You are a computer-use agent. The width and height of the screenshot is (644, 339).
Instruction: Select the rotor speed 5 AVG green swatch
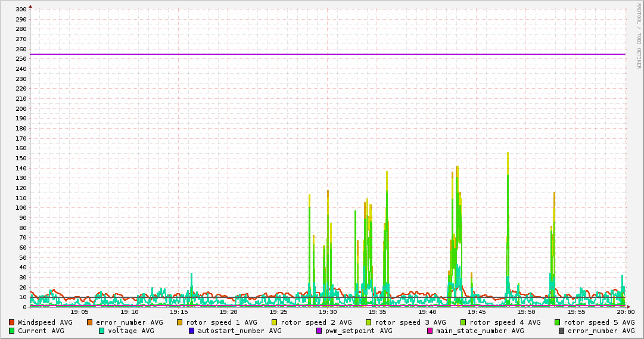tap(558, 322)
